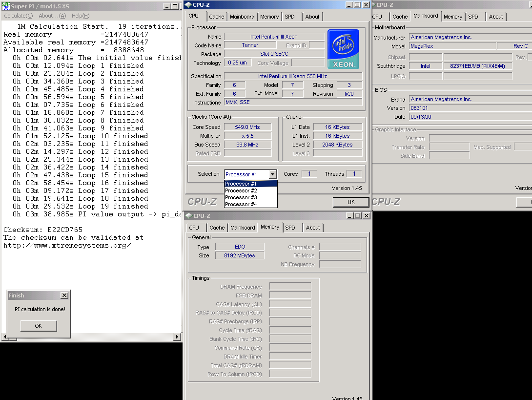Click Package field Slot 2 SECC

coord(274,54)
